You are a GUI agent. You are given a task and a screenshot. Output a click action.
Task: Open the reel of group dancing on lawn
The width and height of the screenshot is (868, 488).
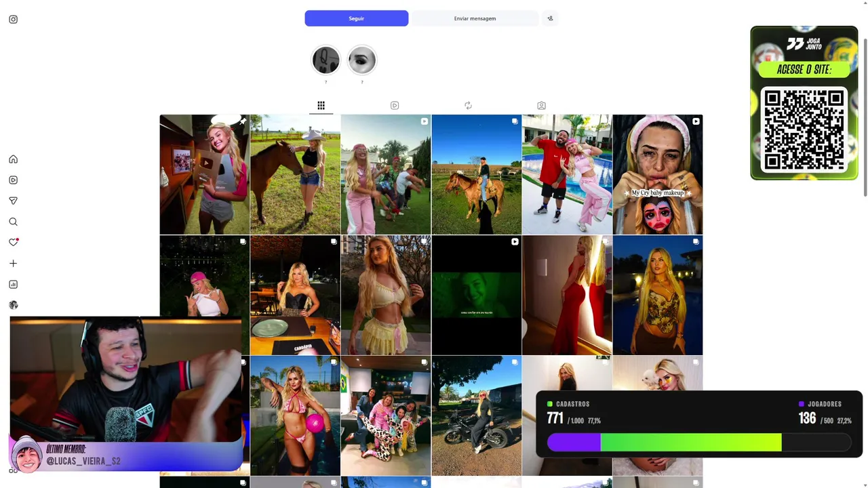pos(386,174)
